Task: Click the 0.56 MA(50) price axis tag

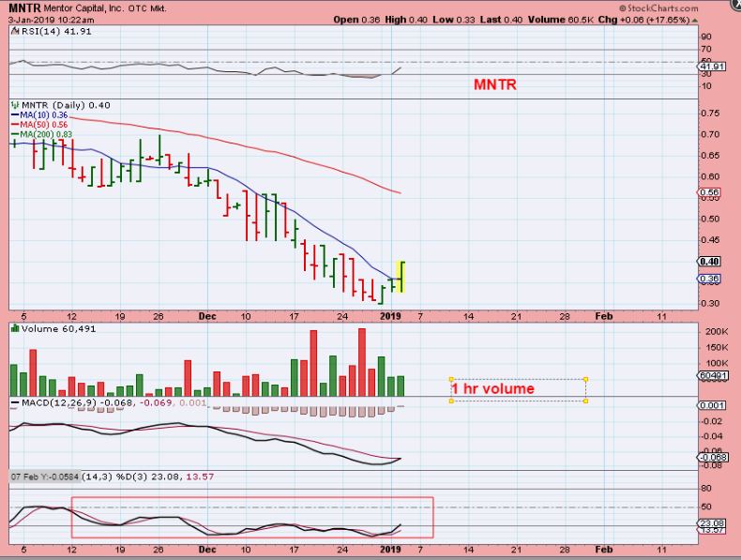Action: 709,192
